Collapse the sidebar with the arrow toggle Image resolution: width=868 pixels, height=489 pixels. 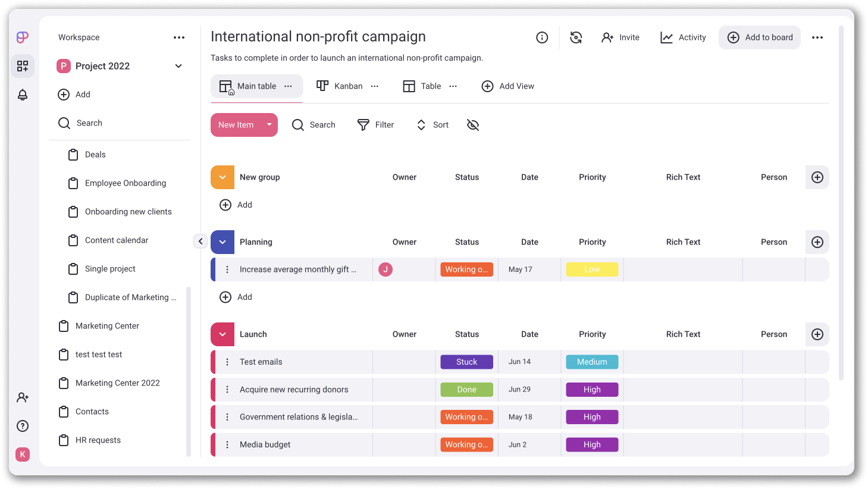pyautogui.click(x=200, y=241)
